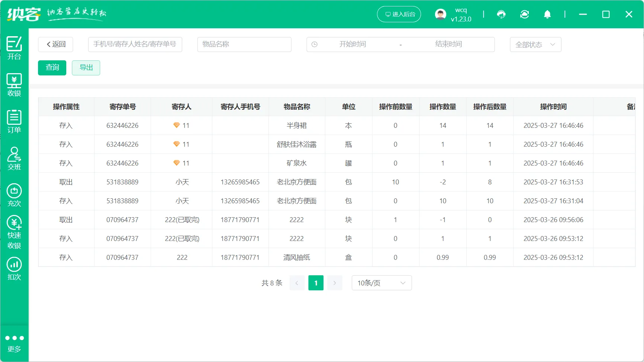Open the 10条/页 page size dropdown
This screenshot has height=362, width=644.
coord(381,283)
